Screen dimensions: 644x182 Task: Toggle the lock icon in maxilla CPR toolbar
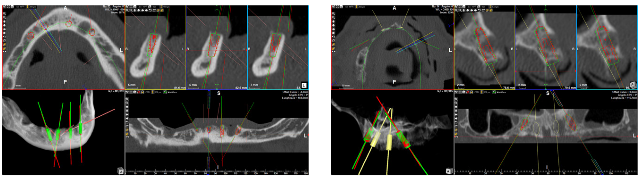click(x=471, y=92)
